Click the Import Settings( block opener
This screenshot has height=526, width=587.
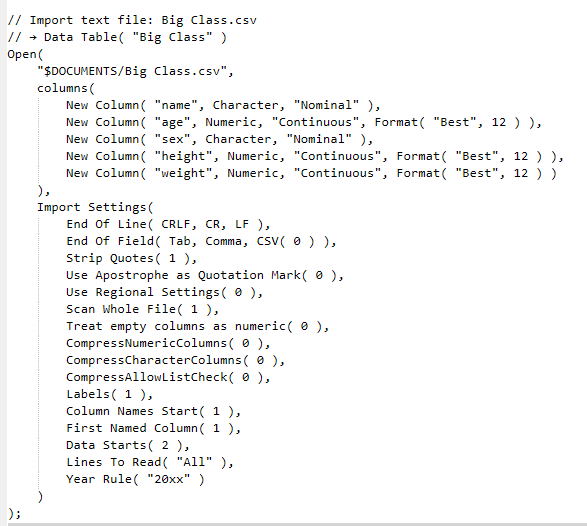[x=95, y=207]
